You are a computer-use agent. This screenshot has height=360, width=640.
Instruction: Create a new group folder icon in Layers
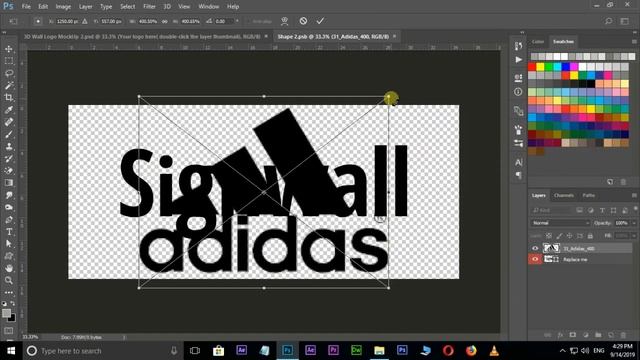coord(598,335)
